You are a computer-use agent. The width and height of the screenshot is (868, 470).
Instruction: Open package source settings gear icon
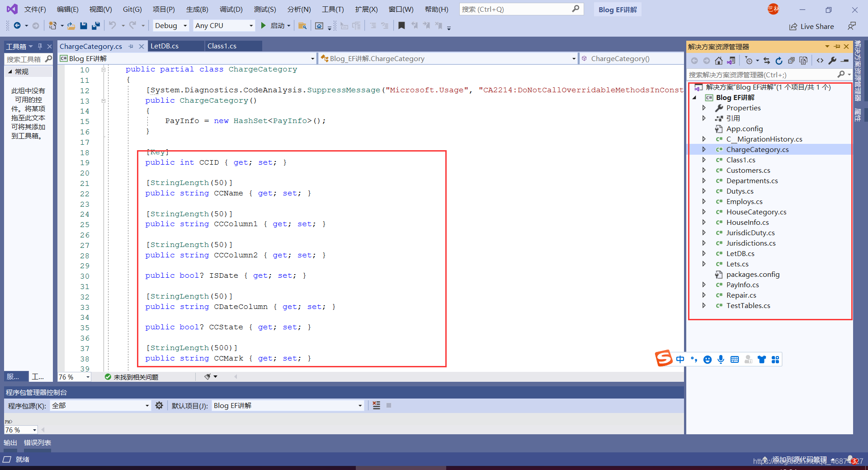tap(159, 405)
